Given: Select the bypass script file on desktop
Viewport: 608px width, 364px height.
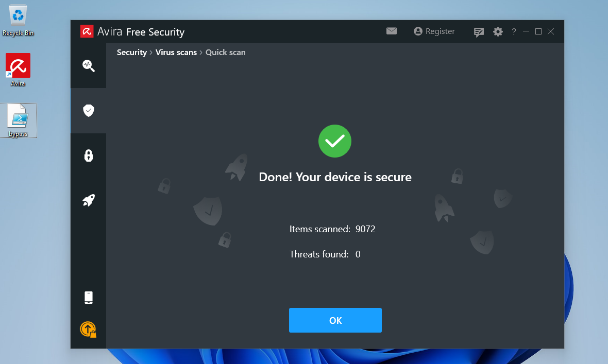Looking at the screenshot, I should point(18,120).
